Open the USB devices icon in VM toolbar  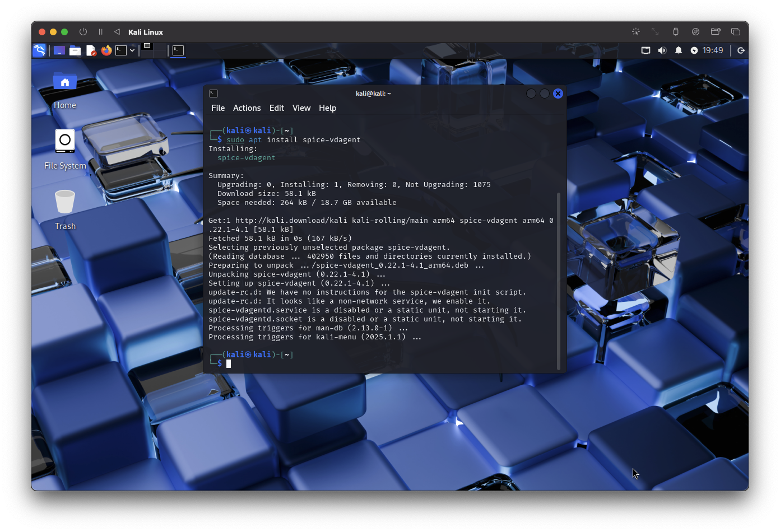coord(676,32)
